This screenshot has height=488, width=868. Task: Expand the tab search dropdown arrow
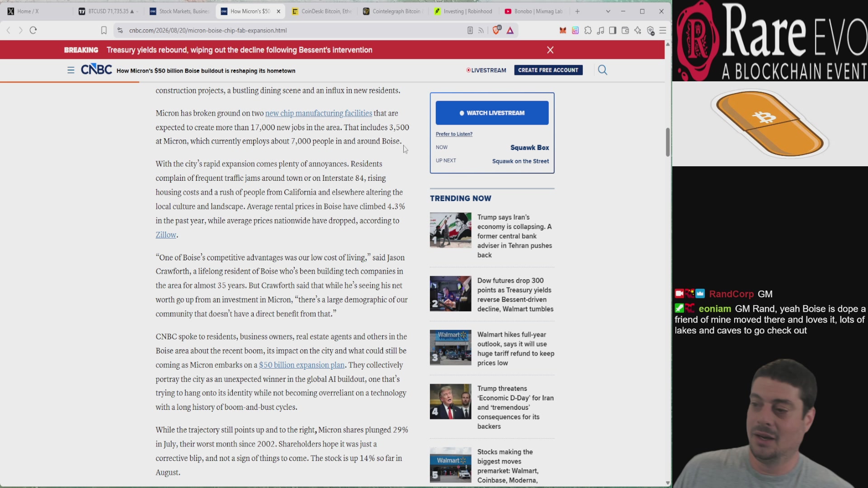[608, 11]
